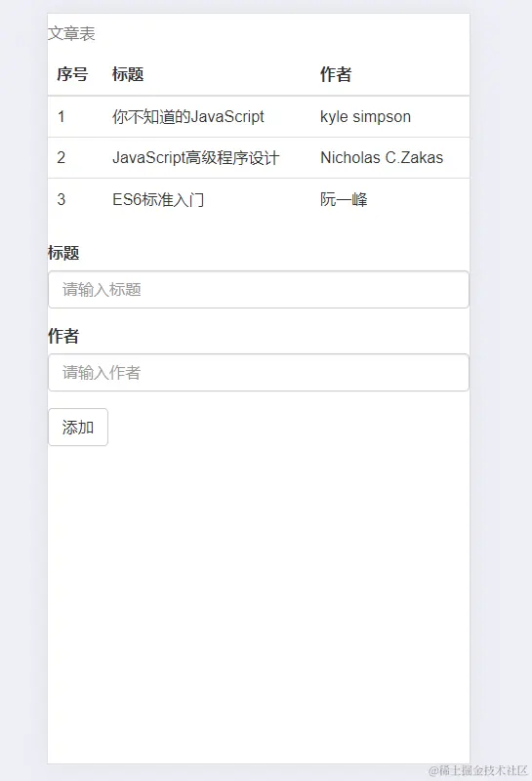Select row 你不知道的JavaScript title cell
Image resolution: width=532 pixels, height=781 pixels.
(187, 116)
